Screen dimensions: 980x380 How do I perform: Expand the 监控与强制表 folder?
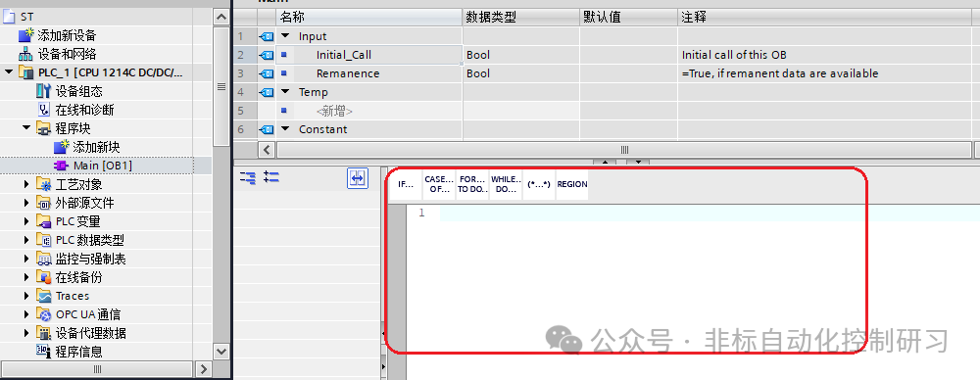[26, 259]
